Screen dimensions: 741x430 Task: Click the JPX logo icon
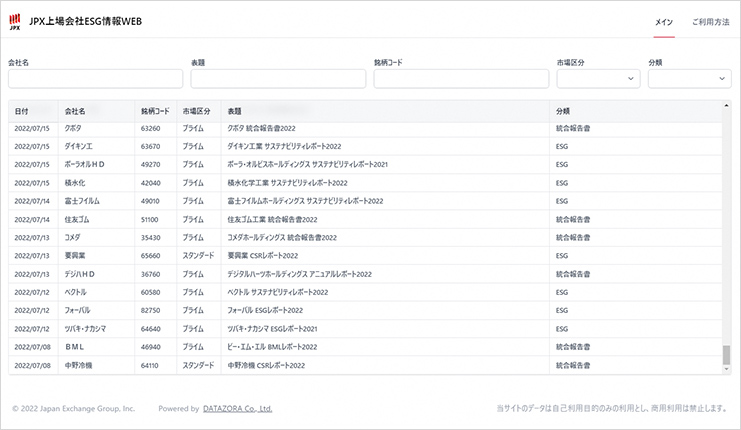(x=14, y=22)
